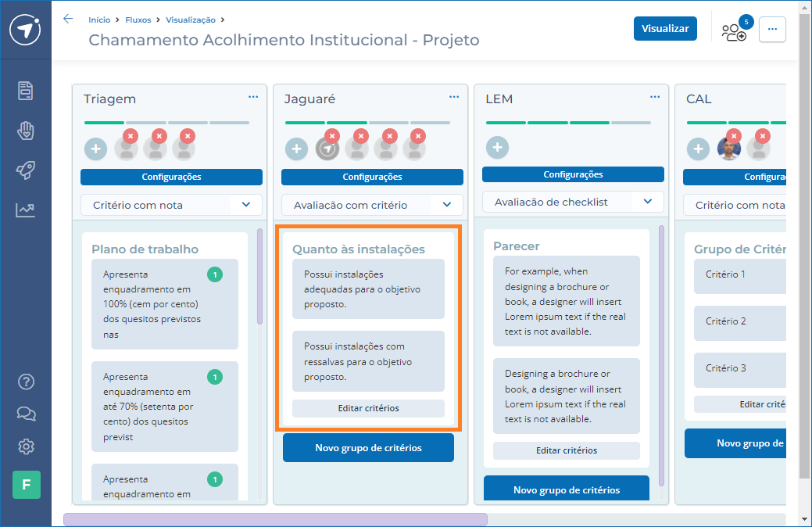The image size is (812, 527).
Task: Open the hand with heart sidebar icon
Action: (25, 131)
